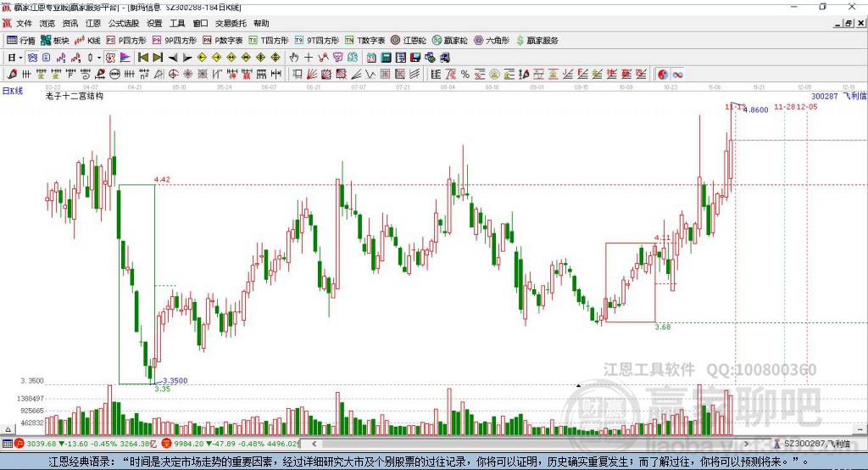868x470 pixels.
Task: Click stock code 300287 label
Action: pyautogui.click(x=824, y=96)
